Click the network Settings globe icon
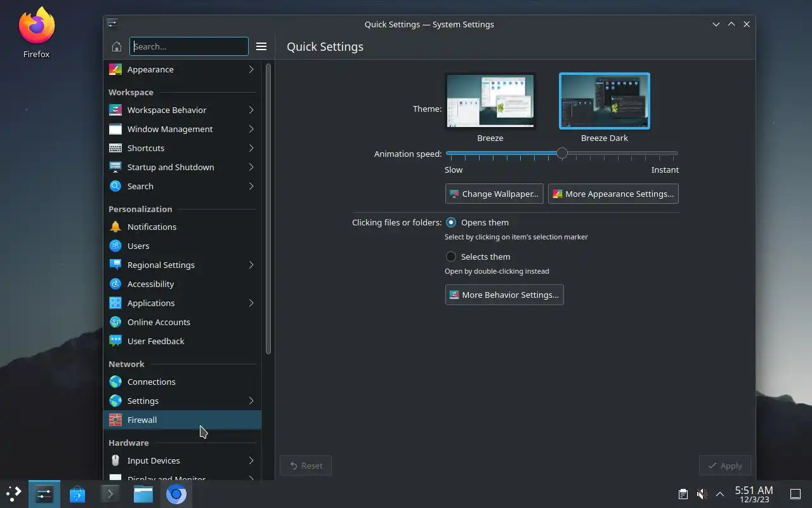This screenshot has height=508, width=812. tap(115, 401)
